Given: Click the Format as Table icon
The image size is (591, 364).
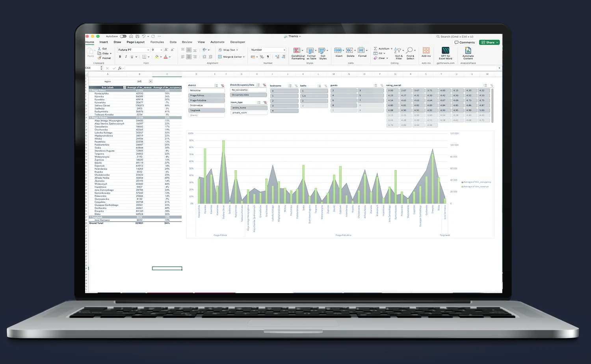Looking at the screenshot, I should coord(310,50).
